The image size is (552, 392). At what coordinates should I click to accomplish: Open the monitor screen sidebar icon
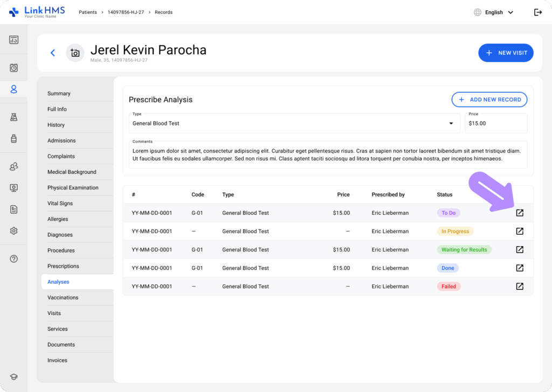click(13, 188)
